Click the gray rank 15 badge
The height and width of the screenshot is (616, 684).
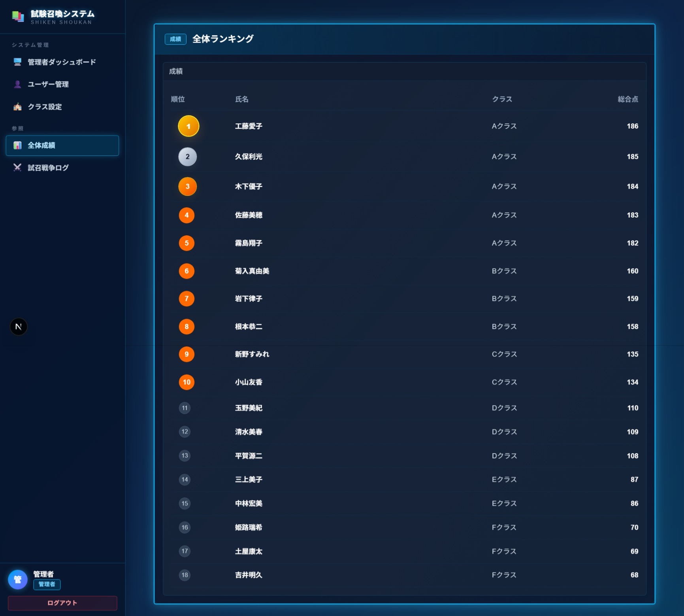click(185, 504)
